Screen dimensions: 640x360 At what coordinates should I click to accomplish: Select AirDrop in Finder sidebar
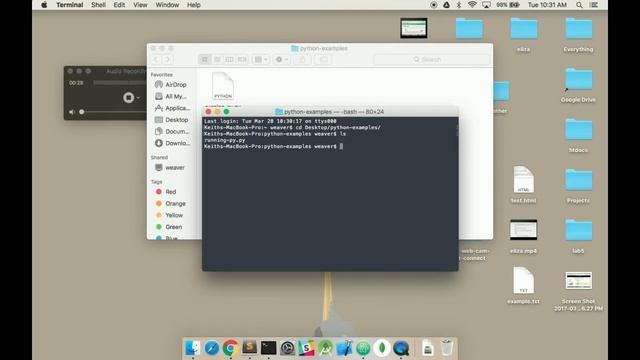[x=171, y=84]
